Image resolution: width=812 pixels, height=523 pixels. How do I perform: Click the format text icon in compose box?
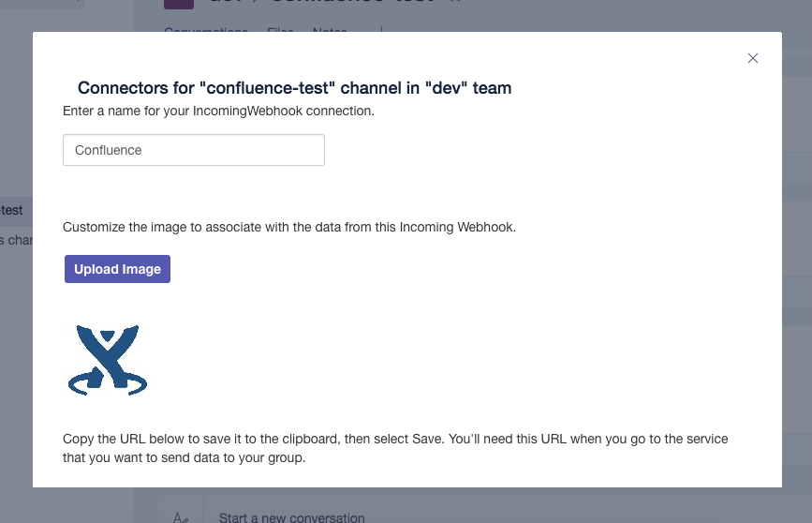[x=181, y=517]
